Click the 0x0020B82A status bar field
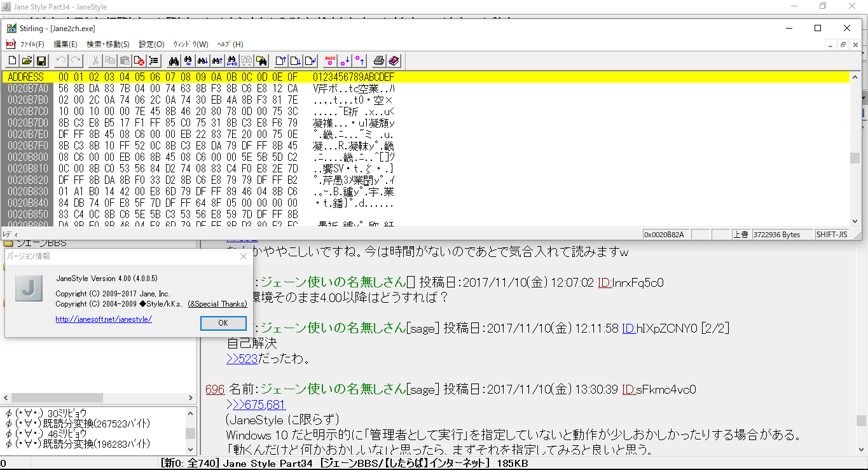The image size is (868, 470). coord(665,234)
